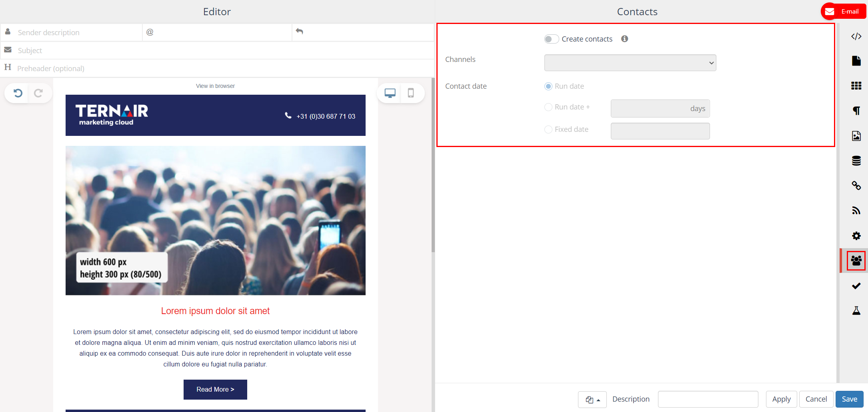Click the Lorem ipsum dolor sit amet heading
Screen dimensions: 868x412
pos(215,311)
